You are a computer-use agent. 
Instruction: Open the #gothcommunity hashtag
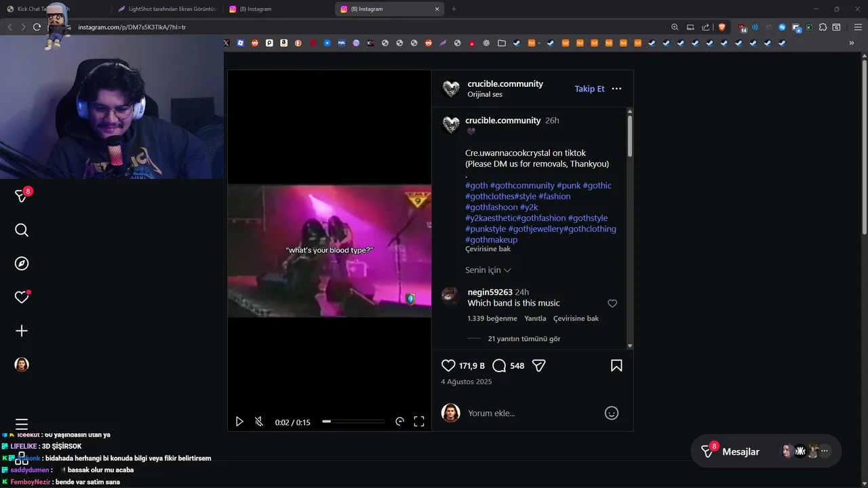pos(521,186)
